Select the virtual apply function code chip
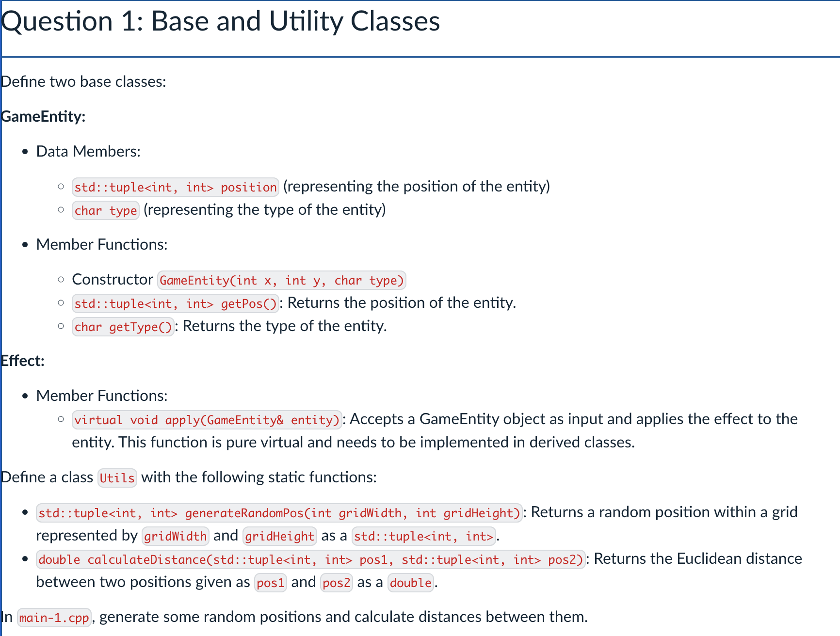This screenshot has height=636, width=840. (207, 419)
